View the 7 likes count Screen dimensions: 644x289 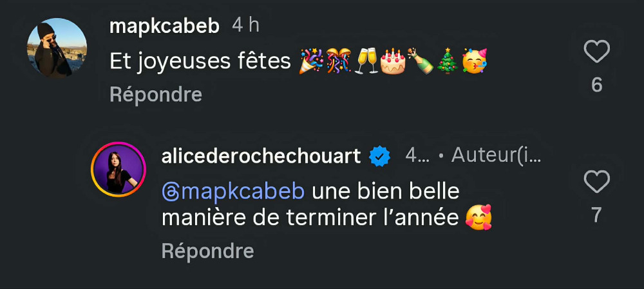(596, 215)
